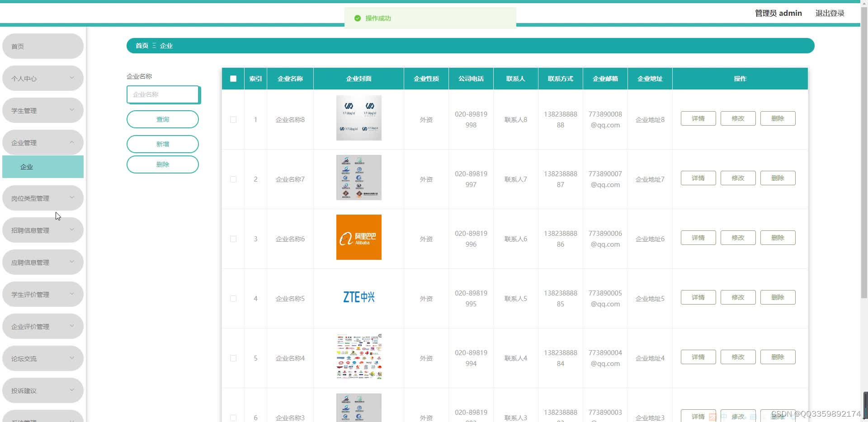Click 修改 for 企业名称5
The height and width of the screenshot is (422, 868).
coord(738,297)
